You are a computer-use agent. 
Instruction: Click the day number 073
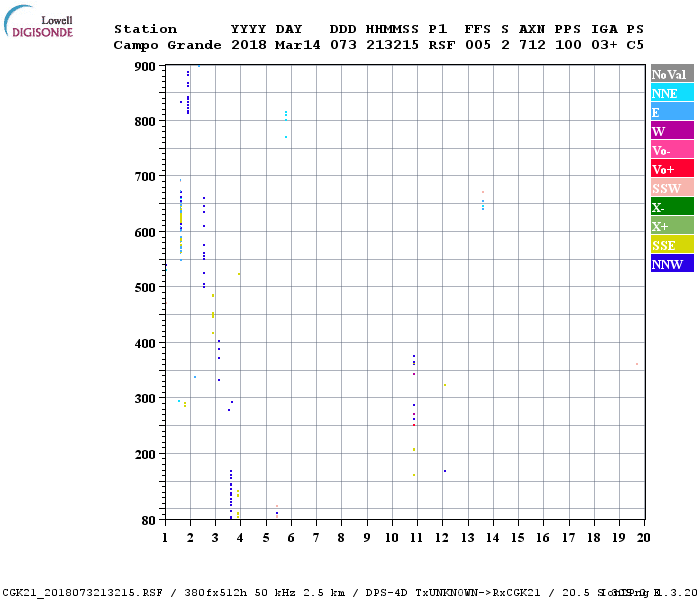(x=343, y=45)
